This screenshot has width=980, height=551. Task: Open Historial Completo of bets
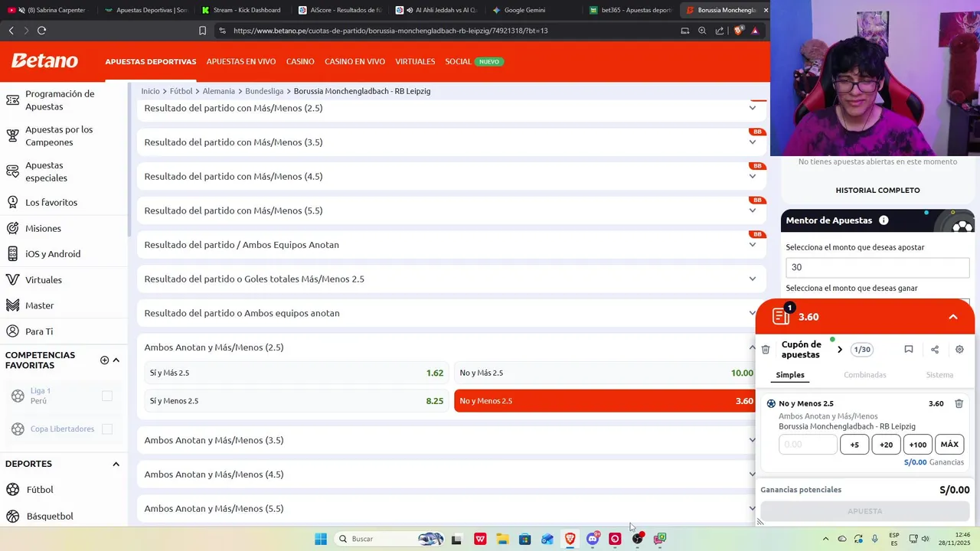pyautogui.click(x=877, y=190)
